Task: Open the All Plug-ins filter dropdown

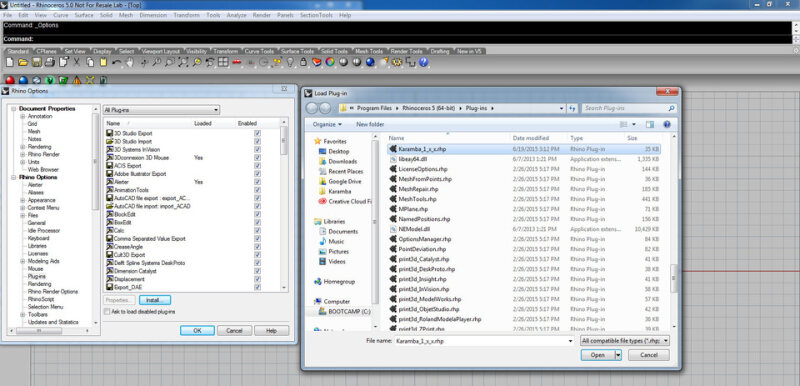Action: click(x=161, y=110)
